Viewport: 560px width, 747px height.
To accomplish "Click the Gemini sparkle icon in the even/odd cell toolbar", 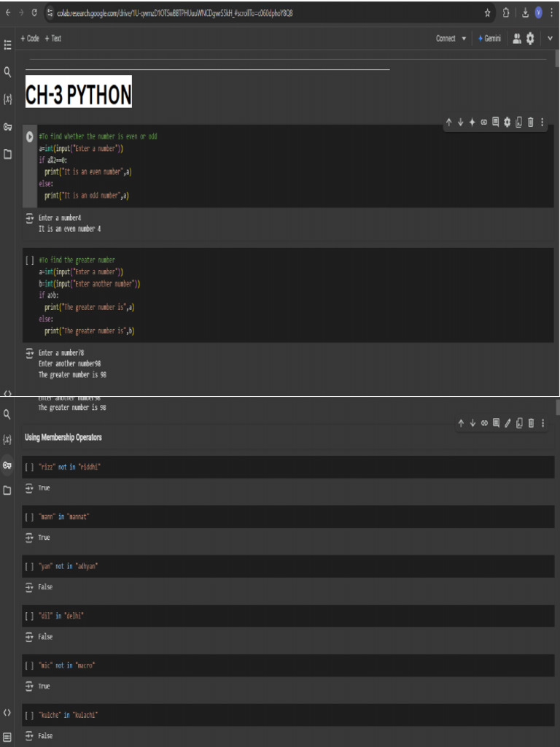I will [472, 122].
